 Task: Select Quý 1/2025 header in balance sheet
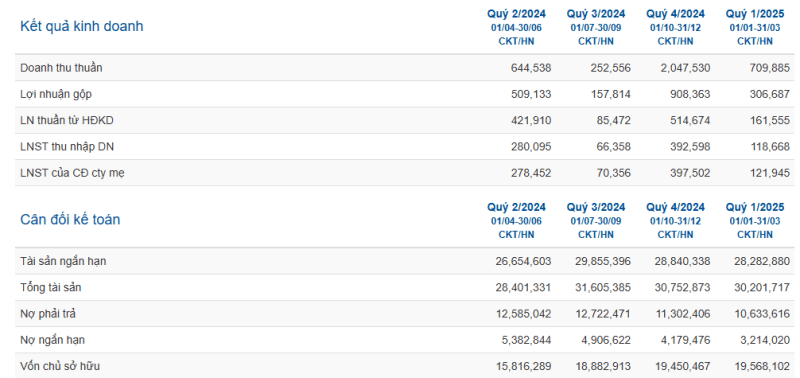[755, 207]
